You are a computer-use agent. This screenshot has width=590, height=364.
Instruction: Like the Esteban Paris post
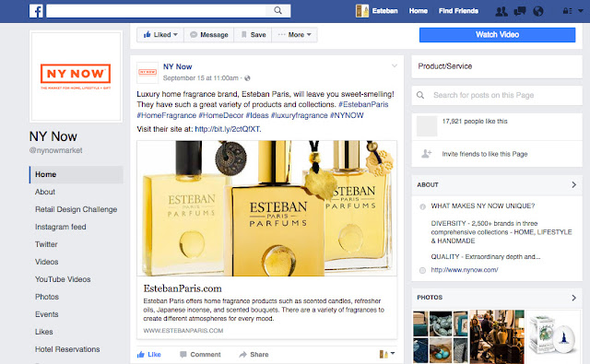[x=149, y=354]
